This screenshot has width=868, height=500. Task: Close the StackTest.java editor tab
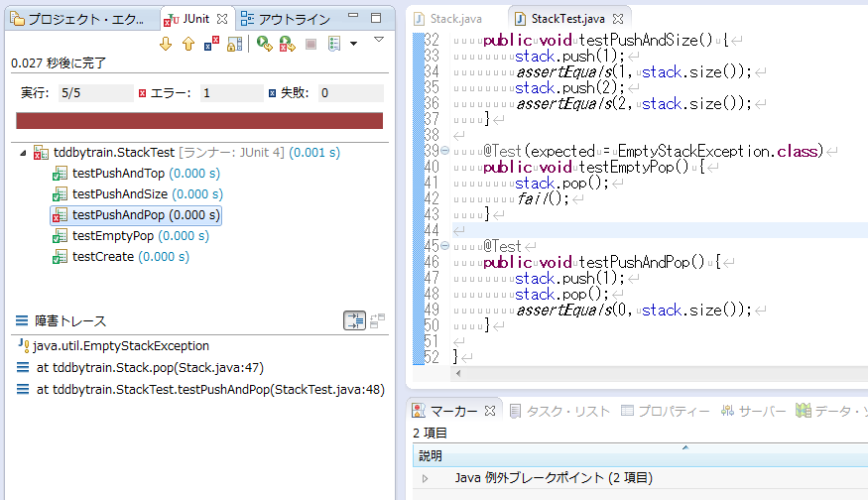coord(618,19)
